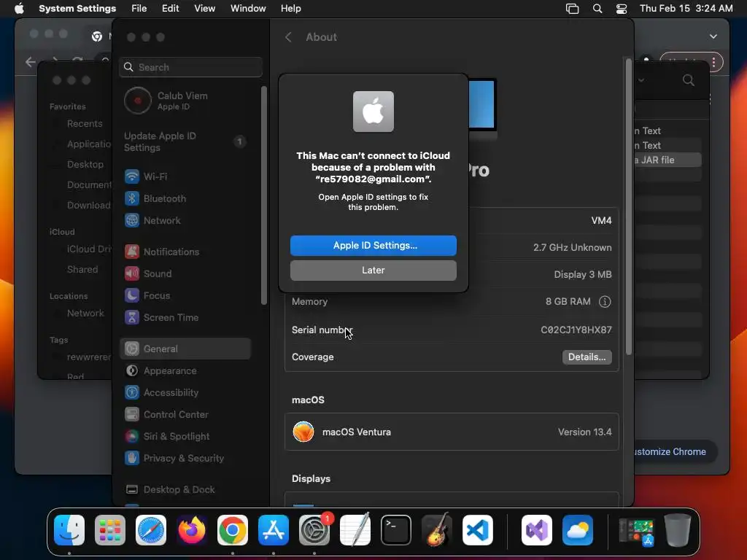Screen dimensions: 747x560
Task: Open Terminal from the Dock
Action: 396,530
